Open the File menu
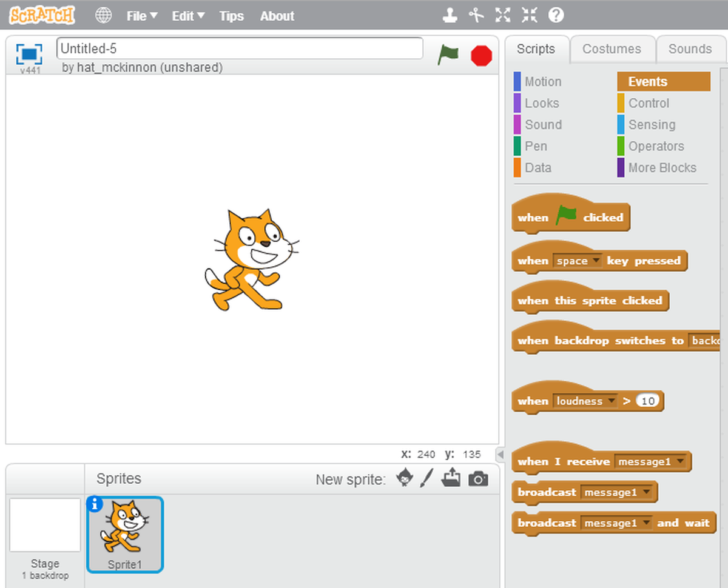This screenshot has height=588, width=728. (142, 16)
